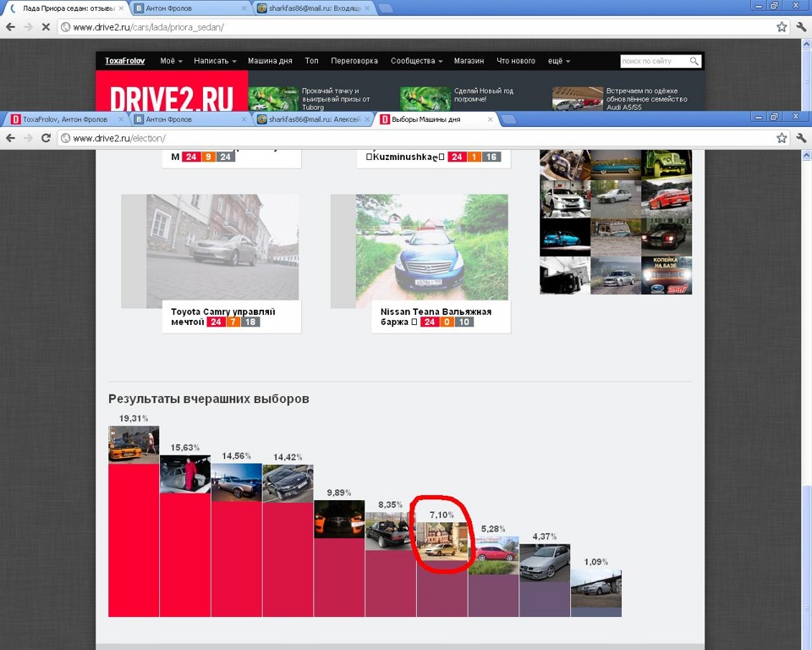812x650 pixels.
Task: Click the 14,42% result car thumbnail
Action: pyautogui.click(x=288, y=483)
